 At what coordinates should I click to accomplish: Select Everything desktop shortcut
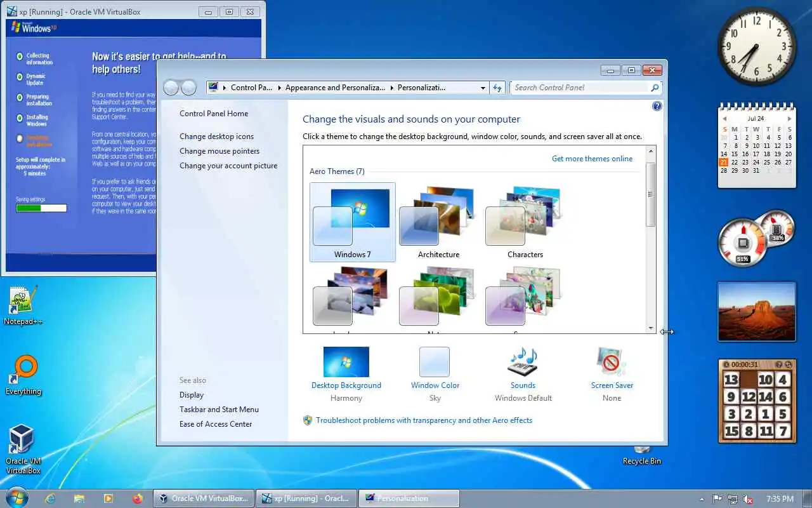click(x=23, y=375)
